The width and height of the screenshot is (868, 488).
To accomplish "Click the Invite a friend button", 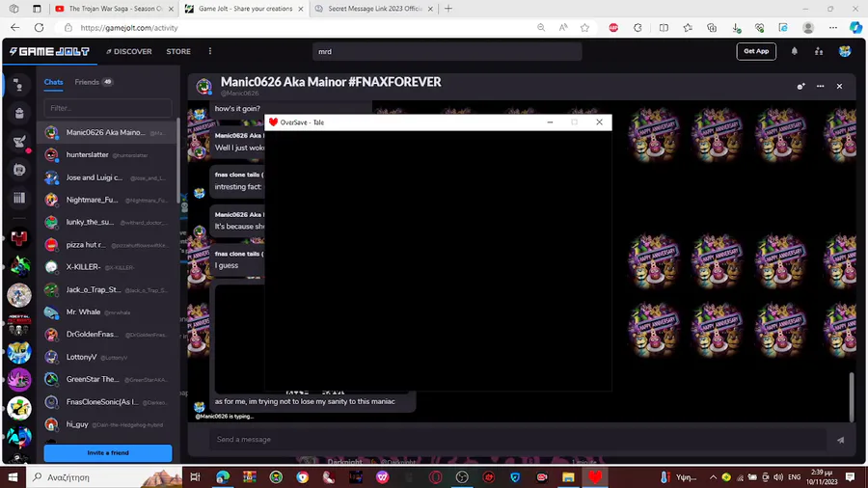I will [x=108, y=452].
